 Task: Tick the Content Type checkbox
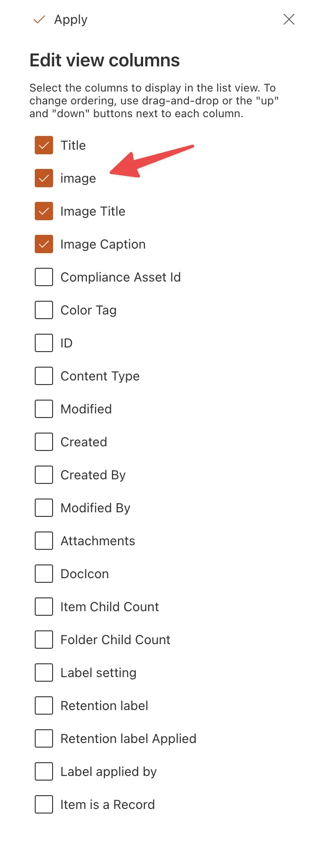point(44,376)
